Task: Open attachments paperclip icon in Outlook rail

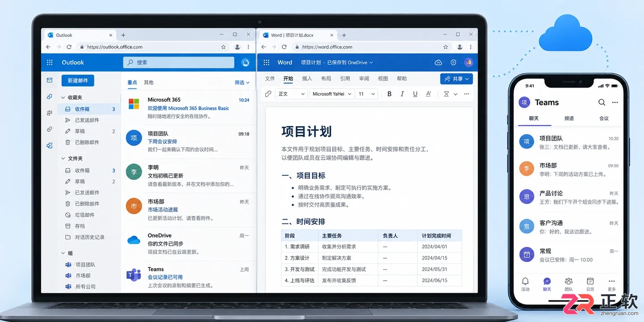Action: [x=50, y=129]
